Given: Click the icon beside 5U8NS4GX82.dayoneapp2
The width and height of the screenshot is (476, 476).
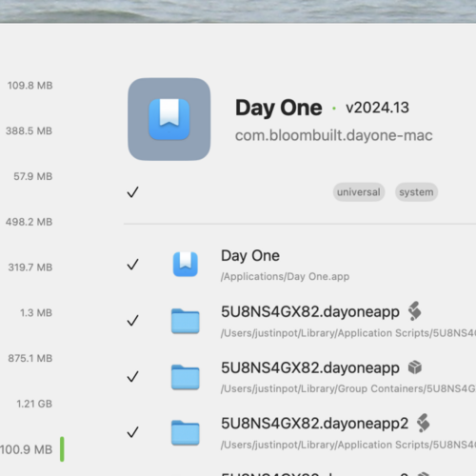Looking at the screenshot, I should 424,423.
